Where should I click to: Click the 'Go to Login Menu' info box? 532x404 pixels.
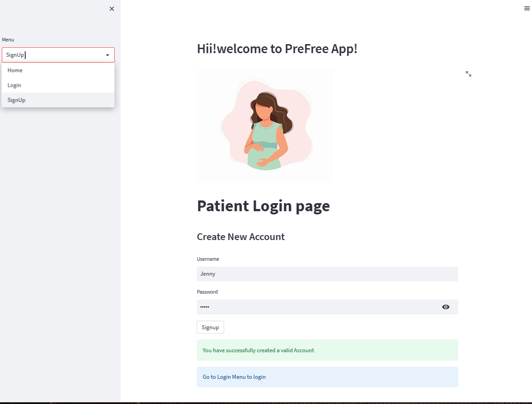[327, 377]
